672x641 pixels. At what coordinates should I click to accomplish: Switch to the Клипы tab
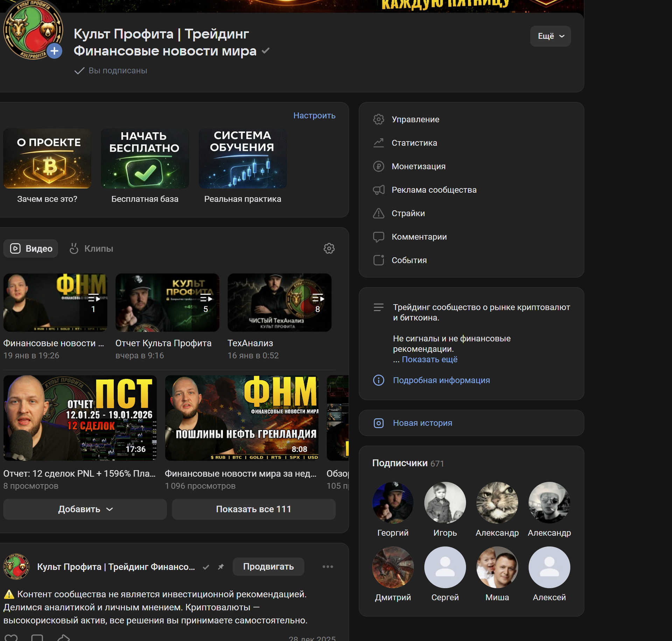[92, 249]
